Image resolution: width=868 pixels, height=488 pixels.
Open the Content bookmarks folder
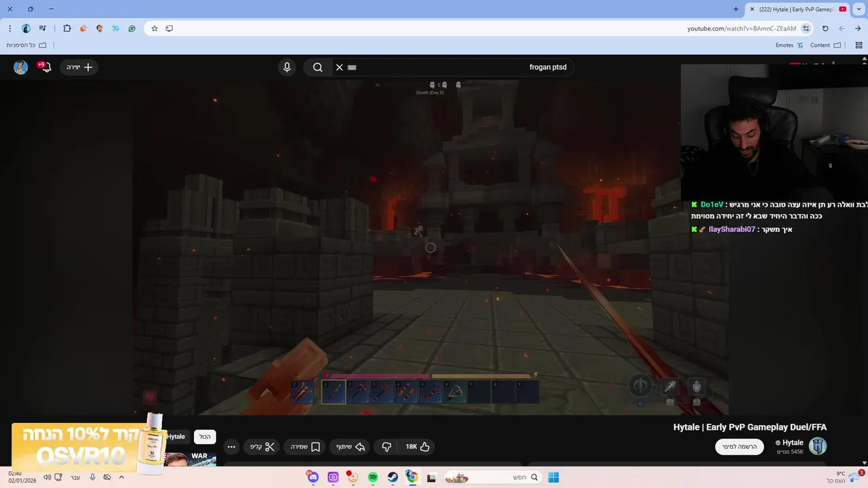825,45
